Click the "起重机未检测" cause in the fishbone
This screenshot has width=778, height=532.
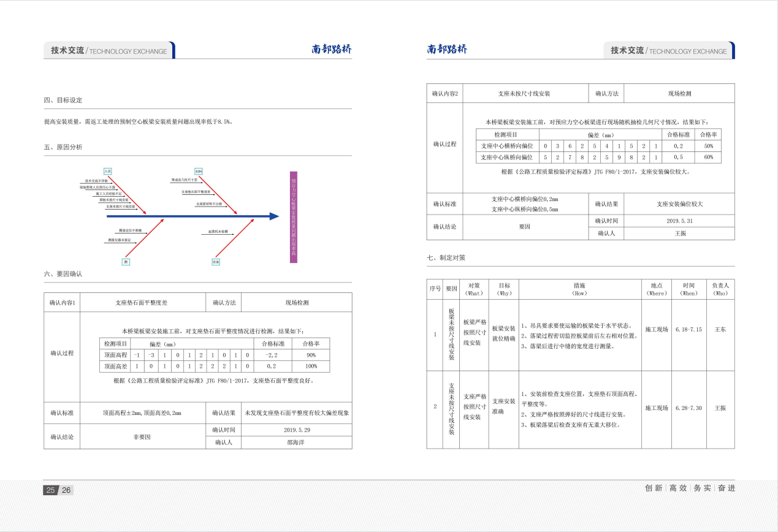[x=218, y=232]
